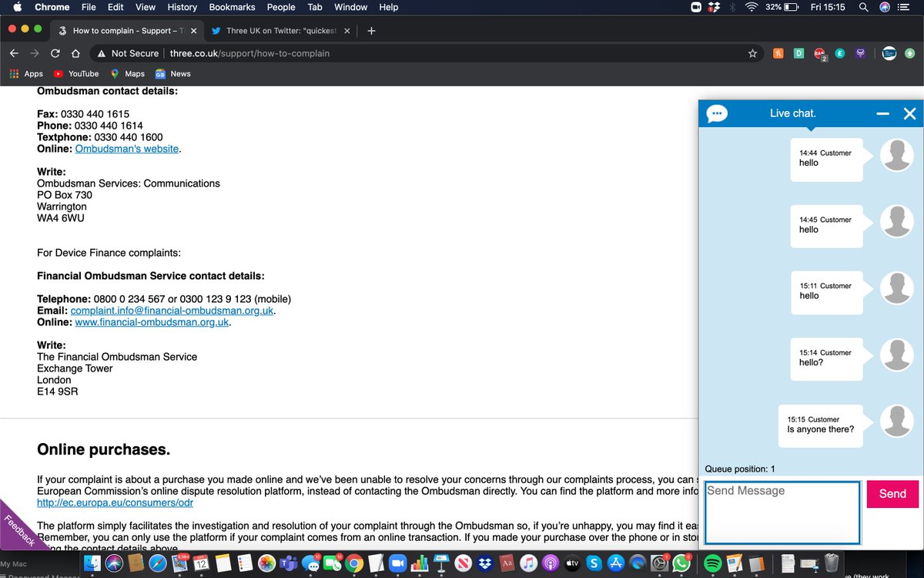The height and width of the screenshot is (578, 924).
Task: Click the Not Secure warning indicator
Action: (x=128, y=53)
